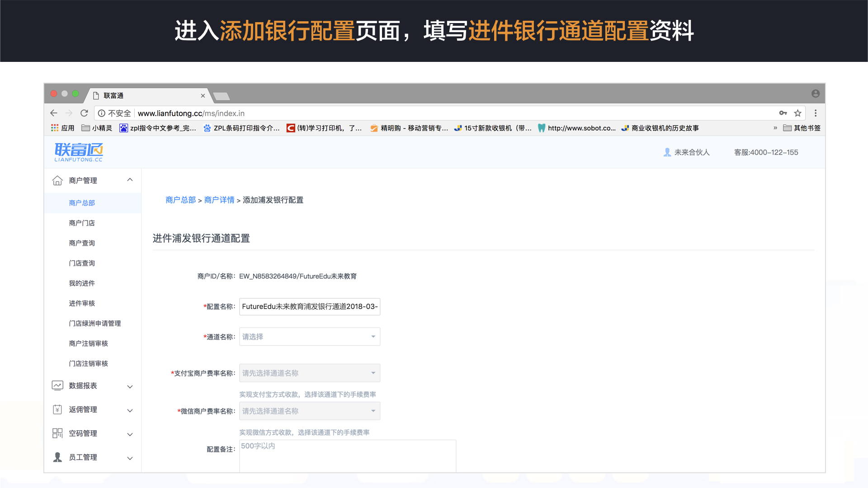Screen dimensions: 868x488
Task: Open Chrome three-dot menu
Action: 816,113
